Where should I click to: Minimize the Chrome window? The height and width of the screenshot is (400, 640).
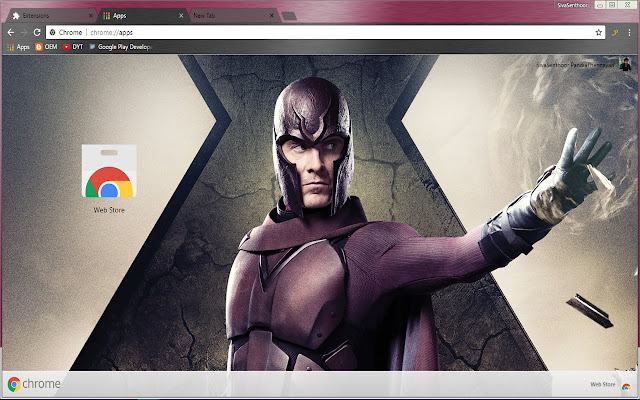(600, 5)
